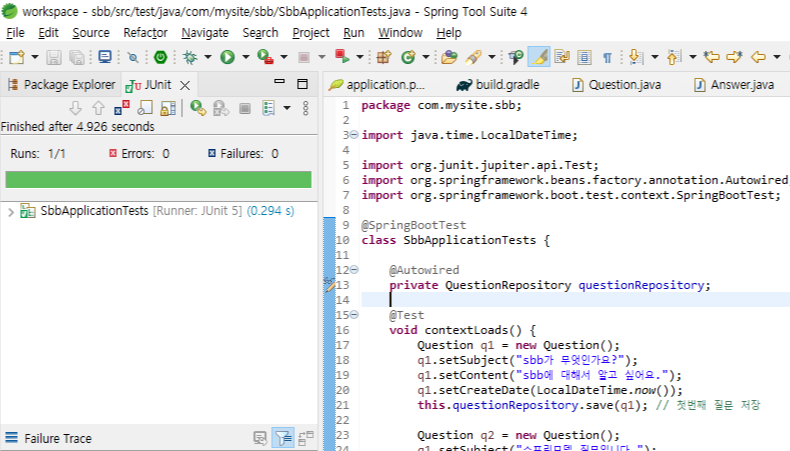Close the JUnit view tab
Screen dimensions: 790x451
pos(185,85)
